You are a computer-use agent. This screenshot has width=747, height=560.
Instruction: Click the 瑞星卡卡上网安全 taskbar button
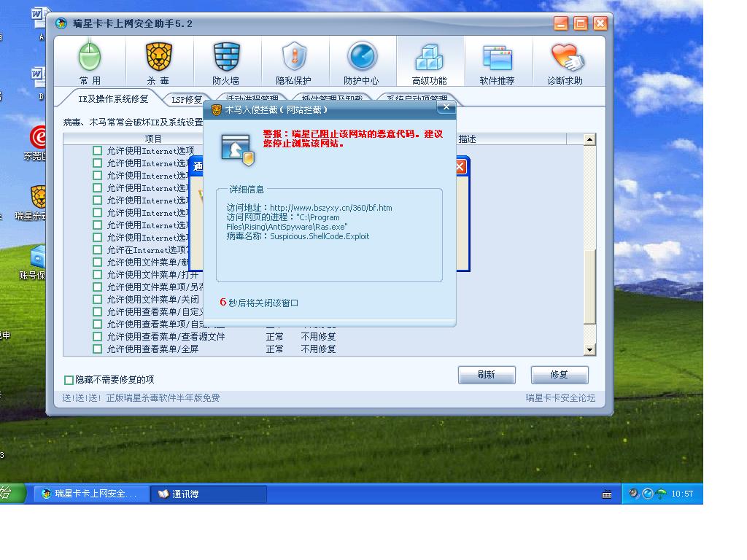point(91,494)
